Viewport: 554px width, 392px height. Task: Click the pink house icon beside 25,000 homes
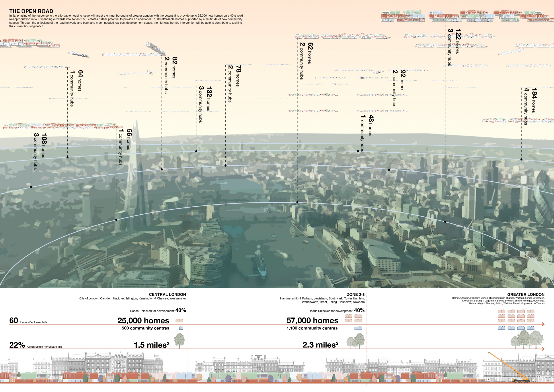(179, 321)
